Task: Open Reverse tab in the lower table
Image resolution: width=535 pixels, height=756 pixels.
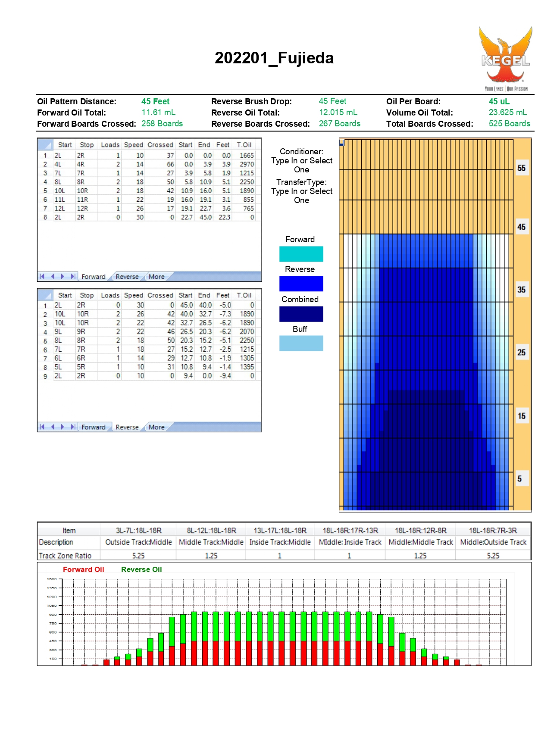Action: [127, 427]
